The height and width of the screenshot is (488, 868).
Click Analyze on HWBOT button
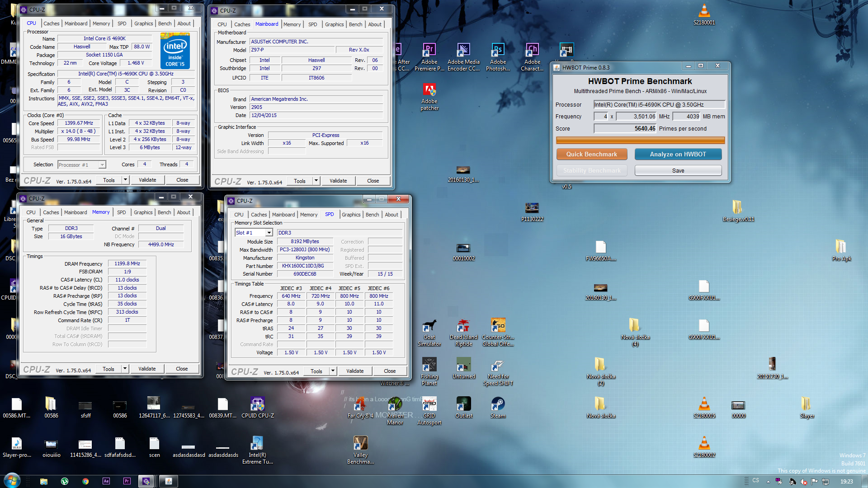click(x=678, y=155)
